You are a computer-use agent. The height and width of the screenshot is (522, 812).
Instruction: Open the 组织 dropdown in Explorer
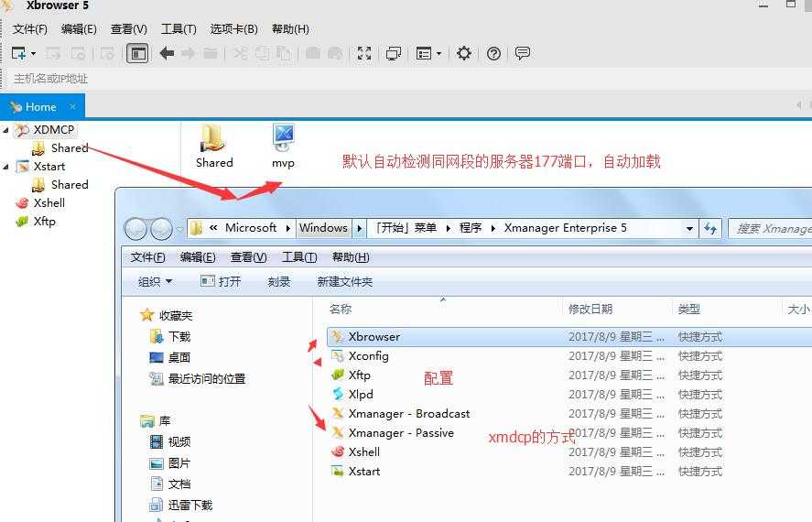155,282
